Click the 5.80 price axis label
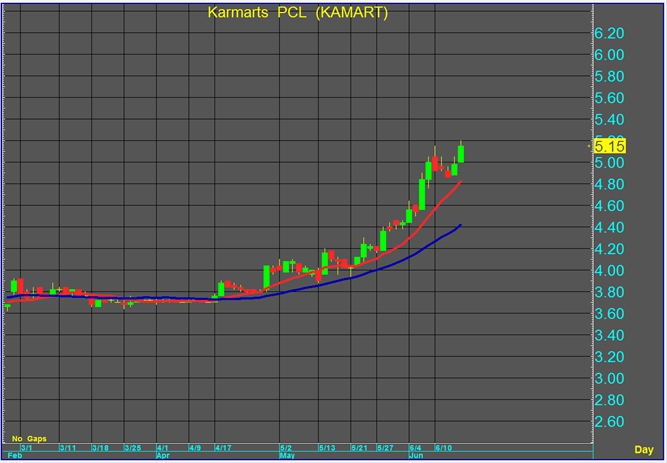Screen dimensions: 667x463 coord(609,77)
